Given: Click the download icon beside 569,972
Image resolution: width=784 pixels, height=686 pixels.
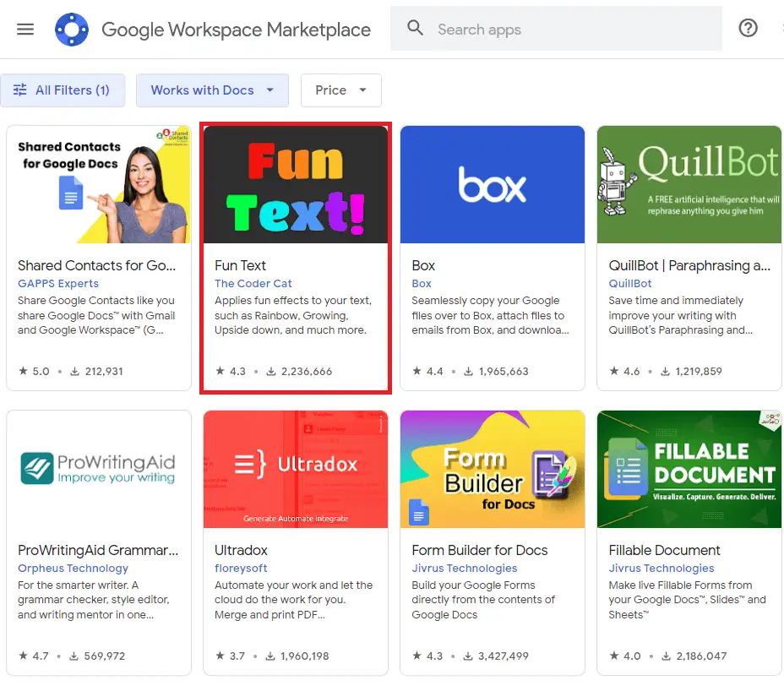Looking at the screenshot, I should pyautogui.click(x=74, y=656).
